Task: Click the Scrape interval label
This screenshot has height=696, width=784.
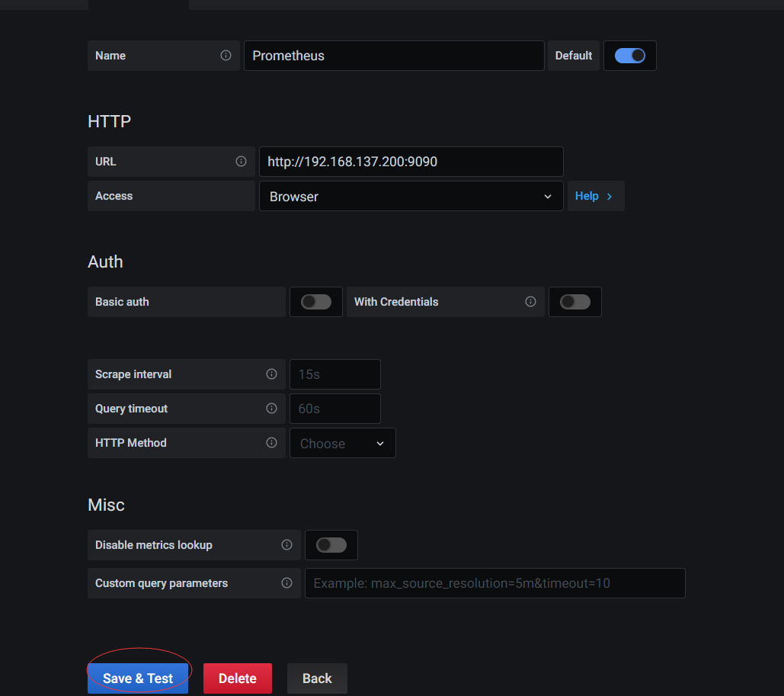Action: [x=133, y=374]
